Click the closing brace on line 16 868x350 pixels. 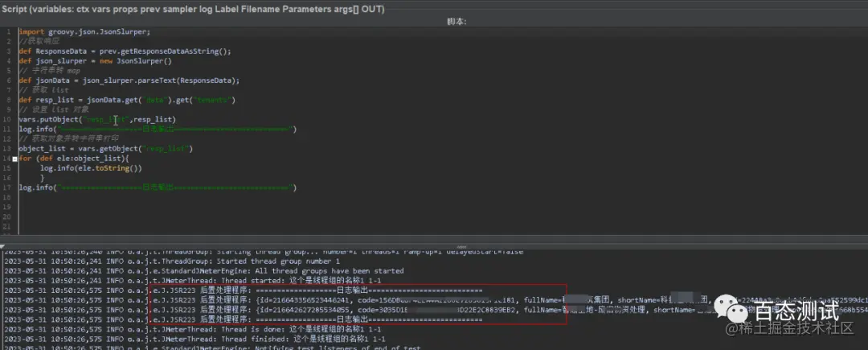42,178
